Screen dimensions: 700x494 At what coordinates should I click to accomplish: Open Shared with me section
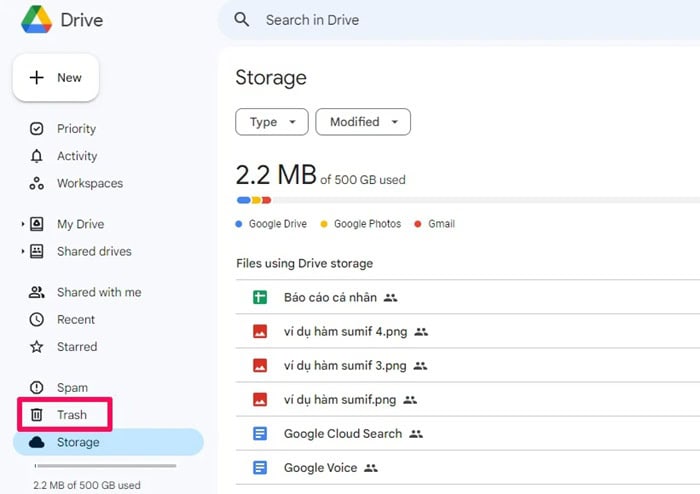pos(98,293)
